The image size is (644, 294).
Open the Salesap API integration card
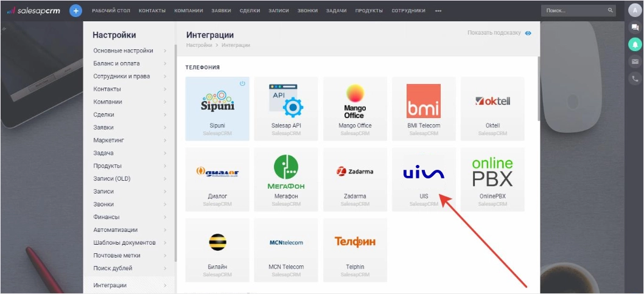coord(286,109)
